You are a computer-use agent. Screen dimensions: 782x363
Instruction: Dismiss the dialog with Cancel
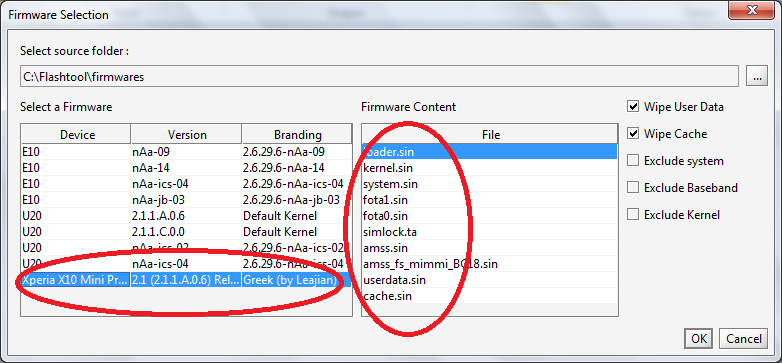(x=744, y=339)
